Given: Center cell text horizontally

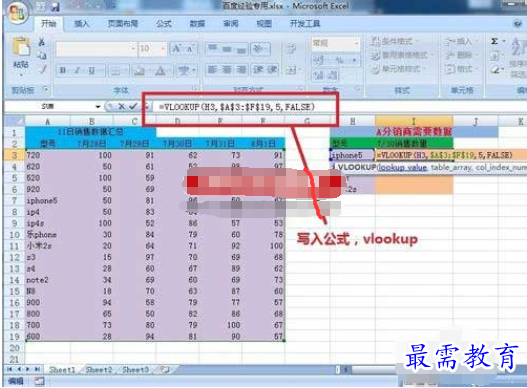Looking at the screenshot, I should point(227,70).
